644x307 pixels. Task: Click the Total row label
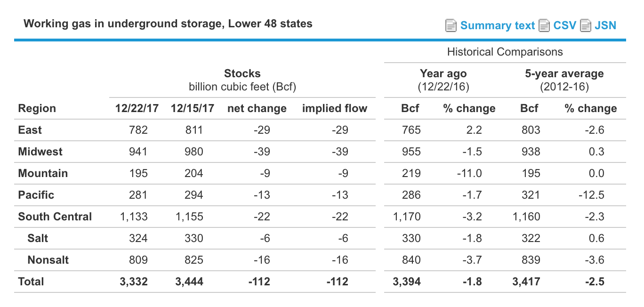(x=31, y=282)
